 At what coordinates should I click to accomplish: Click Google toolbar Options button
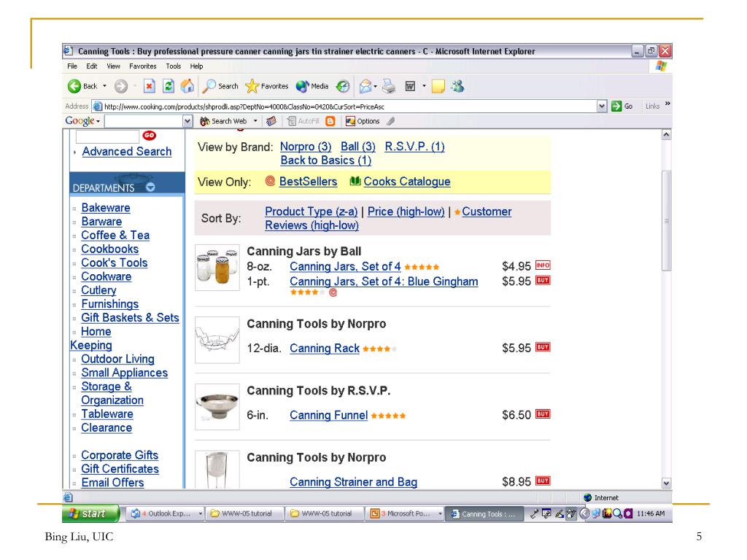coord(363,122)
